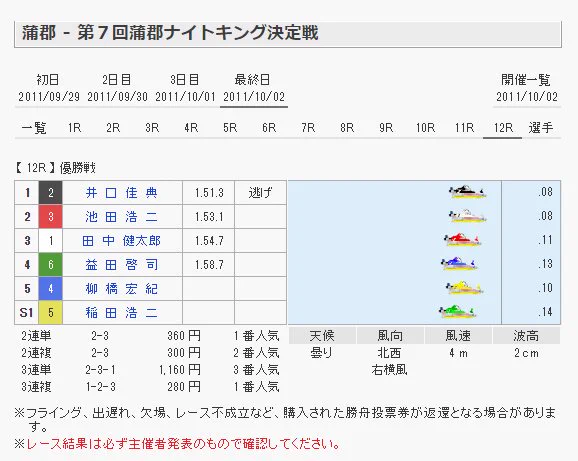Screen dimensions: 578x461
Task: Click the blue number 4 lane badge
Action: coord(51,288)
